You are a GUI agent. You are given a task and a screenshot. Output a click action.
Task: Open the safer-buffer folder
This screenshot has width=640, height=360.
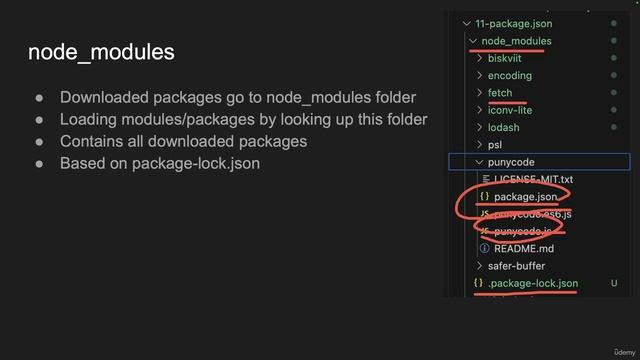(516, 266)
